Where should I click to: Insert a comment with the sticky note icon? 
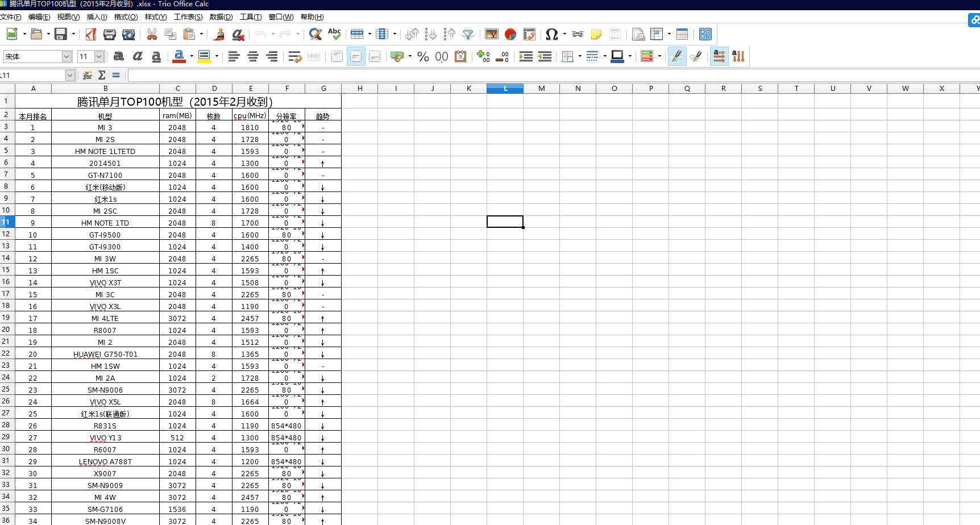coord(596,34)
